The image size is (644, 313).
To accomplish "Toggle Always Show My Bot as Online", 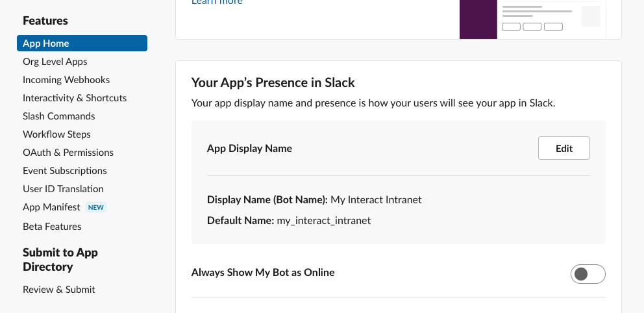I will point(588,274).
